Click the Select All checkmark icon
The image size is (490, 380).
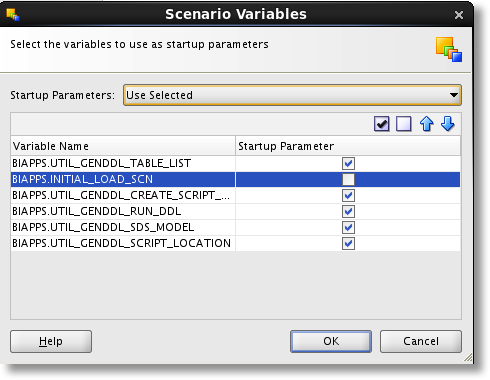click(381, 124)
